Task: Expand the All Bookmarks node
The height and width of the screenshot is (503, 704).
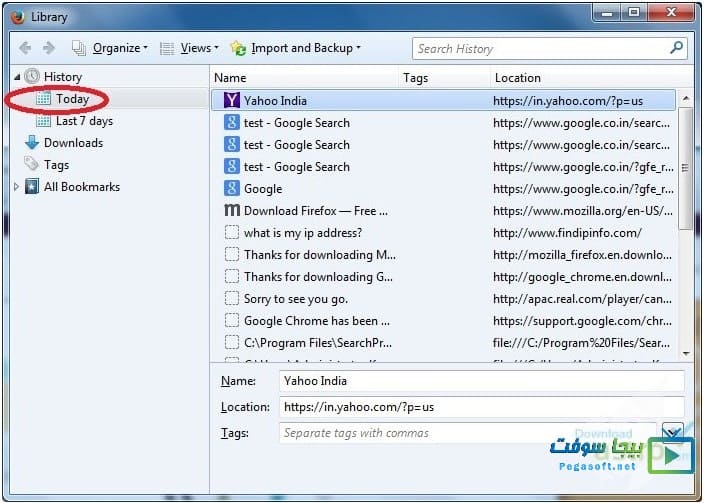Action: click(x=17, y=187)
